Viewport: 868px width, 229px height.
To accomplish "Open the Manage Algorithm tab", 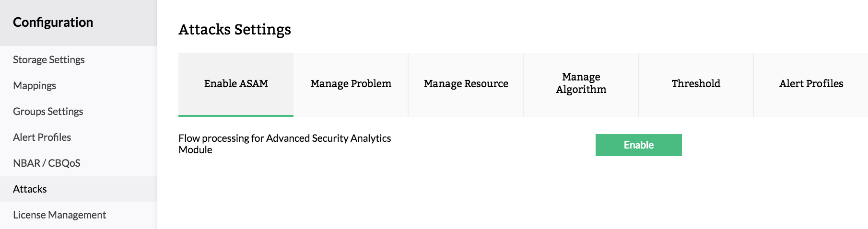I will (x=581, y=83).
